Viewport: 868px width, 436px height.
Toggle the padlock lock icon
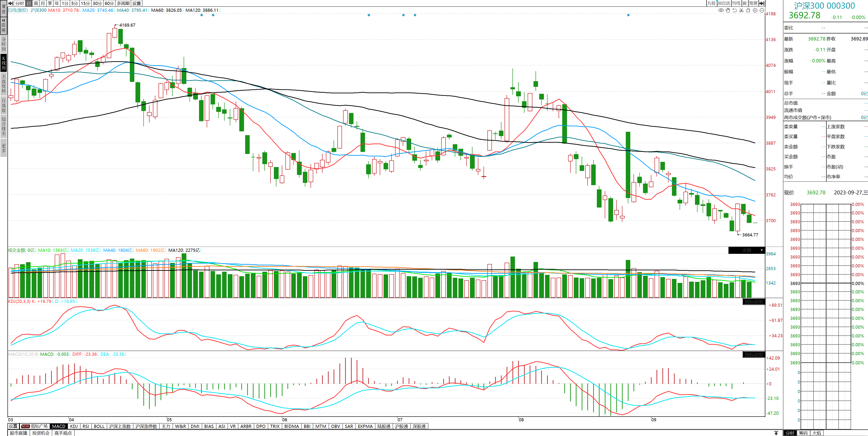tap(748, 10)
